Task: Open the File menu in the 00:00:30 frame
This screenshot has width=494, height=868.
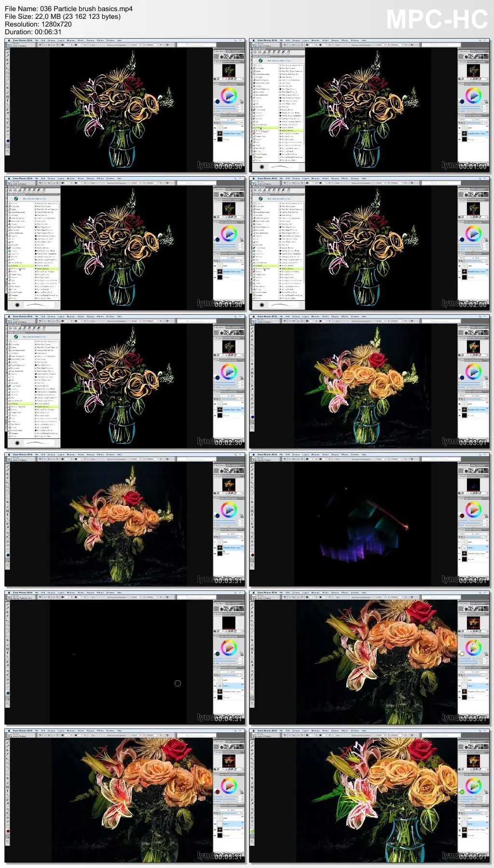Action: pyautogui.click(x=37, y=41)
